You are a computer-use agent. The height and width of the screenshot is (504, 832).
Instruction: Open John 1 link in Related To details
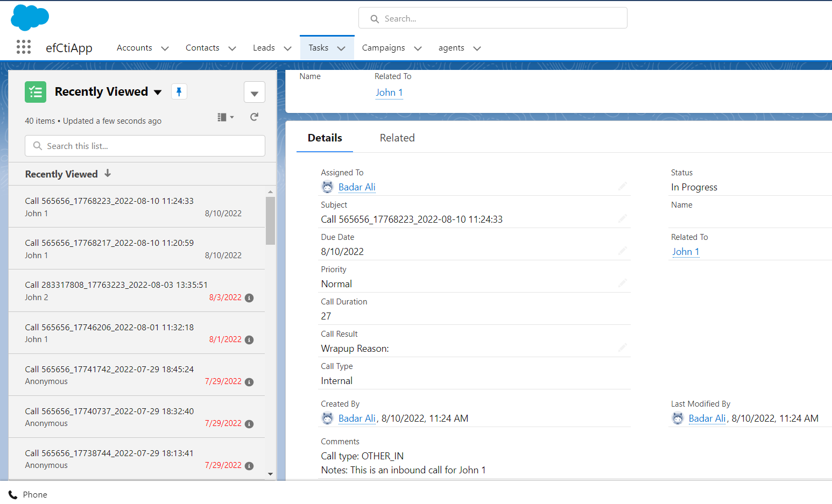click(685, 252)
